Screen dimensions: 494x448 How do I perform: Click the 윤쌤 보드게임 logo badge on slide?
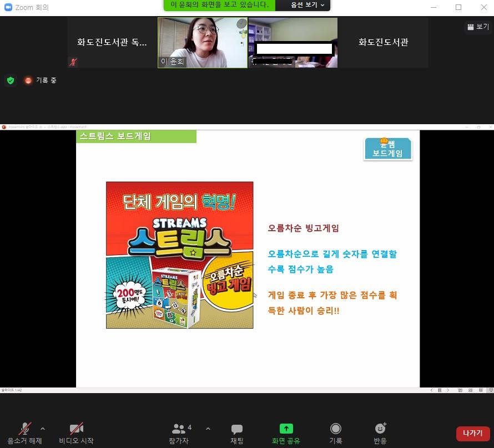pos(388,149)
